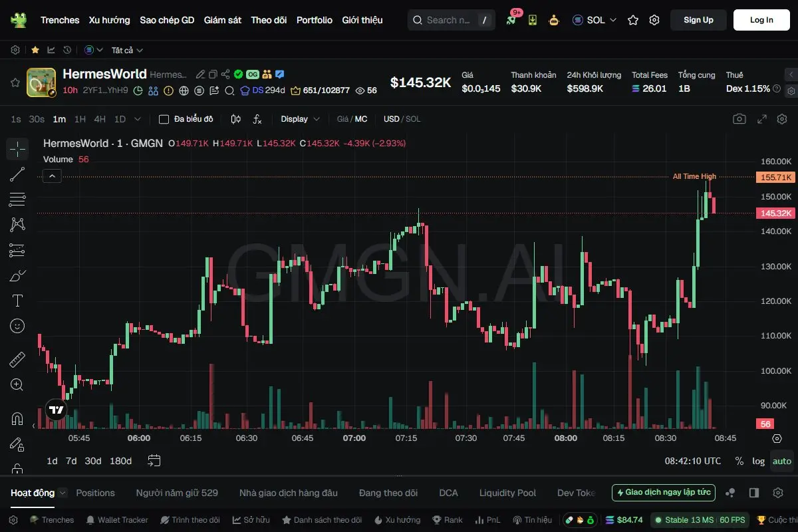Select the trend line drawing tool
This screenshot has height=532, width=798.
17,174
